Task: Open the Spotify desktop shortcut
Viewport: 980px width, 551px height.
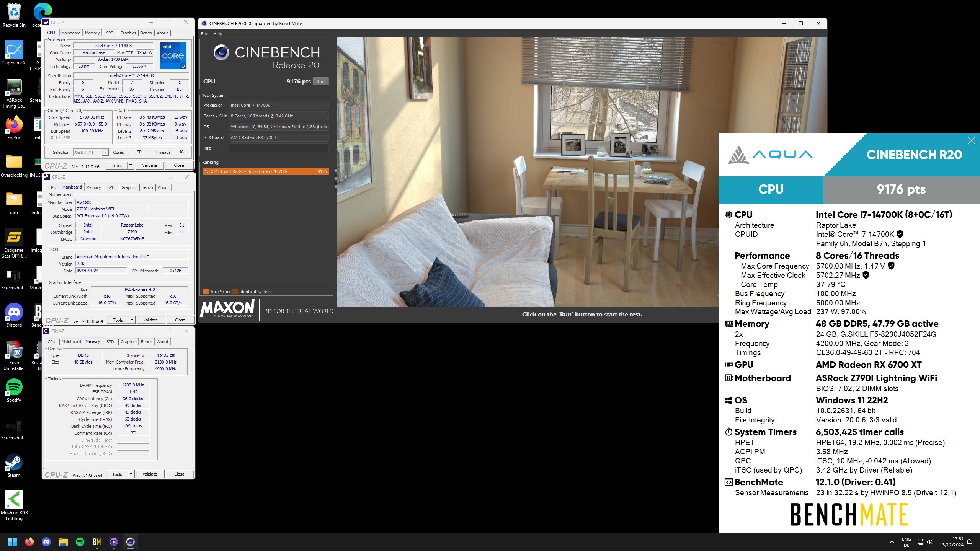Action: click(14, 390)
